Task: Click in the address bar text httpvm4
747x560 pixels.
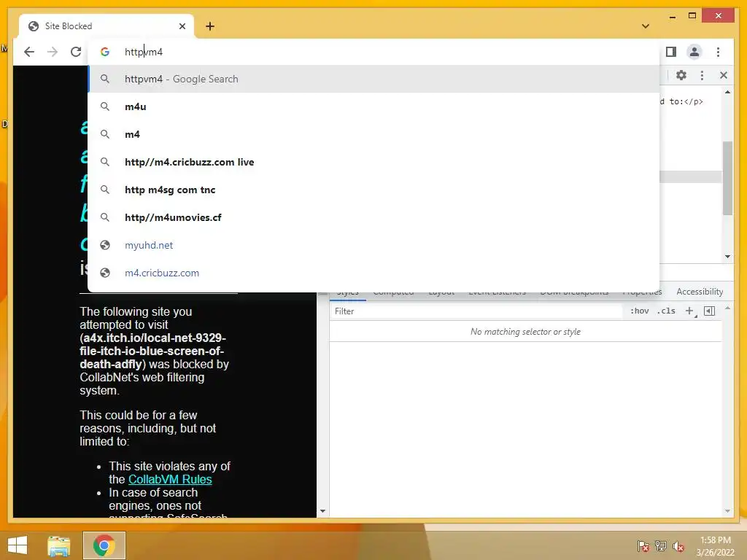Action: [x=144, y=52]
